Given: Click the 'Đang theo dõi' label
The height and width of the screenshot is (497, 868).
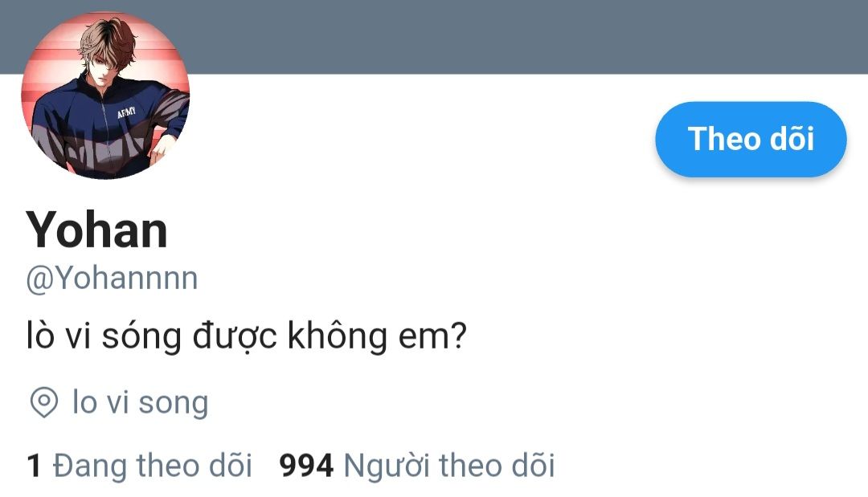Looking at the screenshot, I should tap(152, 465).
